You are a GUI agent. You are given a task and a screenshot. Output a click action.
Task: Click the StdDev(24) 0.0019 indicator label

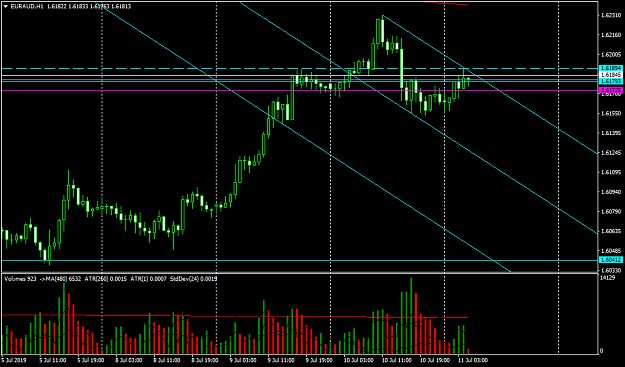point(194,279)
